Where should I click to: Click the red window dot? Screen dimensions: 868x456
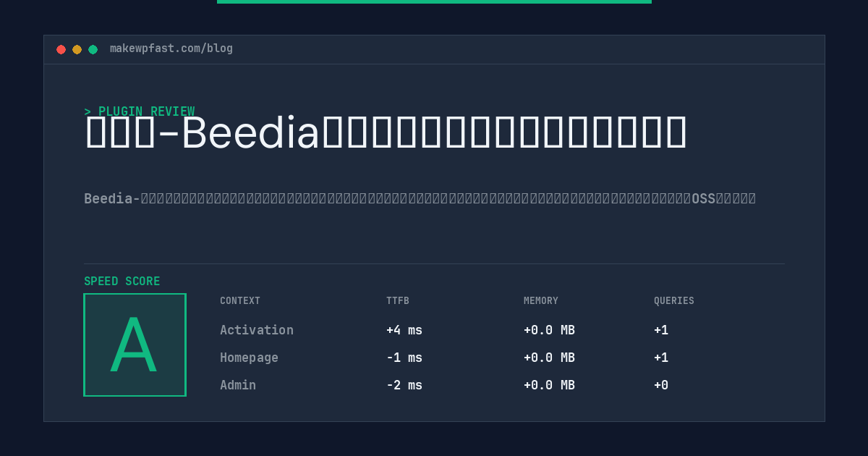(61, 49)
